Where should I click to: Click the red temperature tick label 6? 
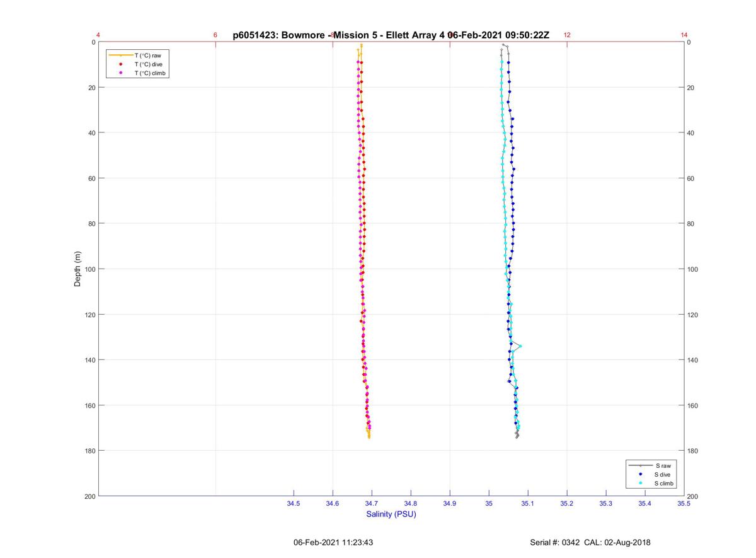coord(215,35)
